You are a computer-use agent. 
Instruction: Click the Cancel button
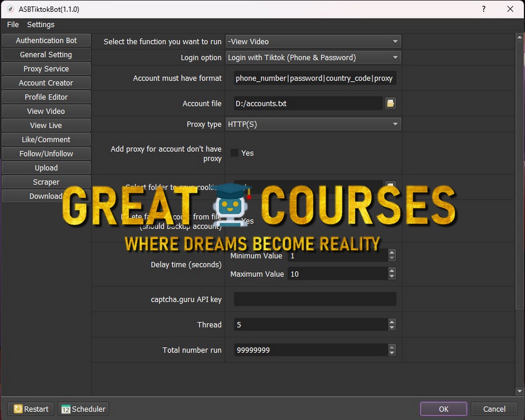(x=494, y=409)
